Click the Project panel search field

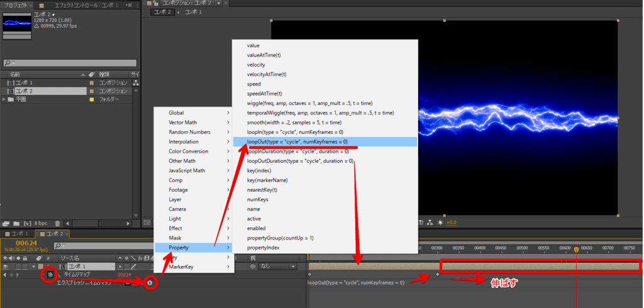point(69,63)
